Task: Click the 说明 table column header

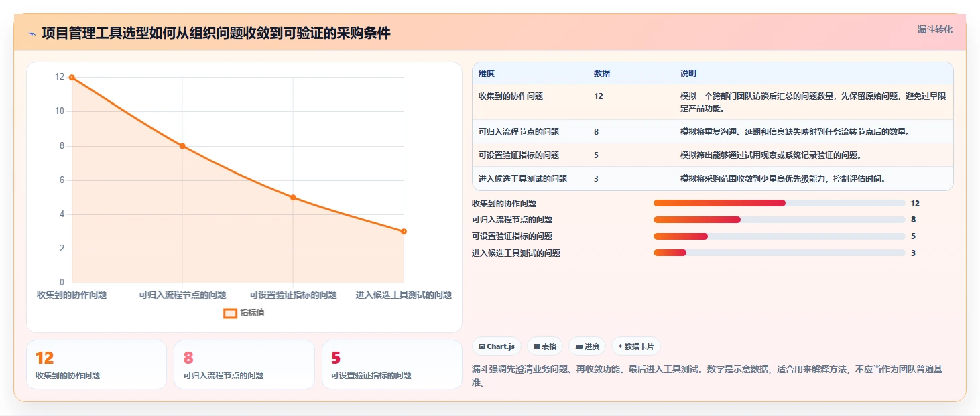Action: point(688,73)
